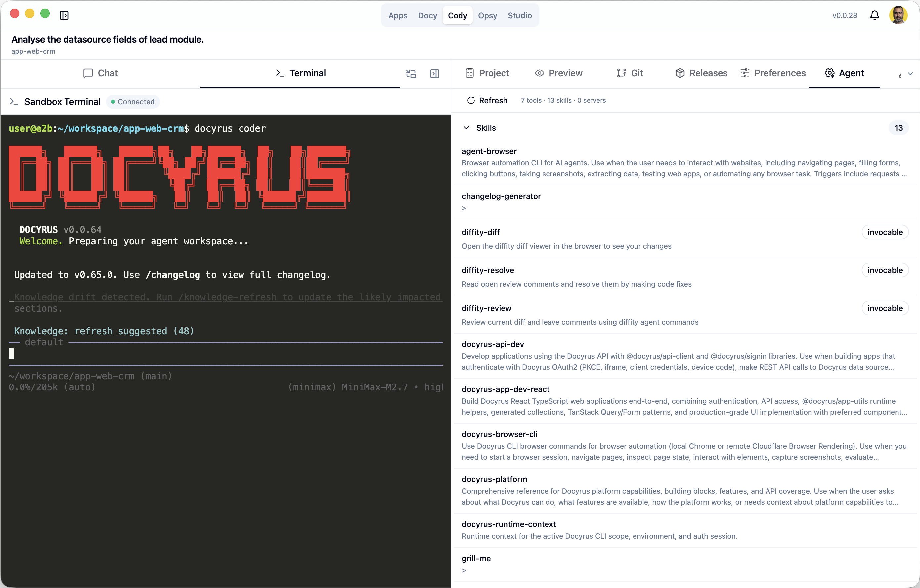This screenshot has height=588, width=920.
Task: Click the Agent gear icon
Action: coord(829,73)
